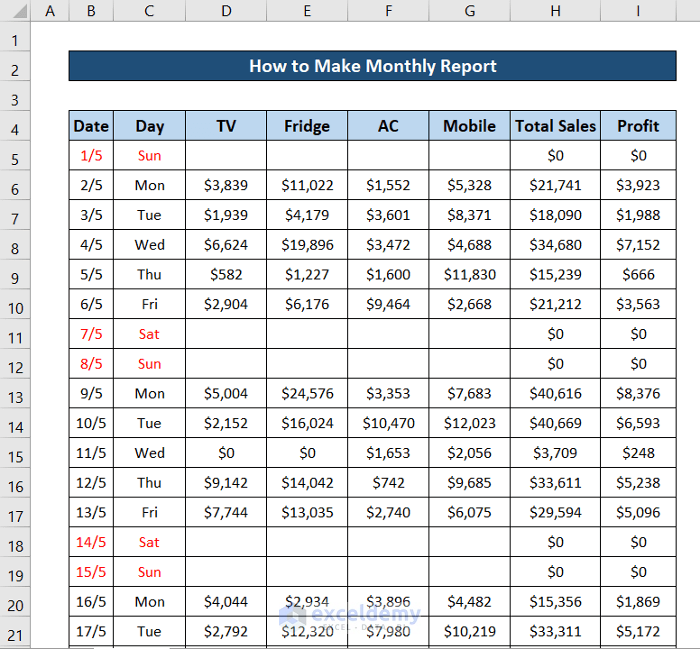Select column A header
The image size is (700, 649).
coord(50,11)
